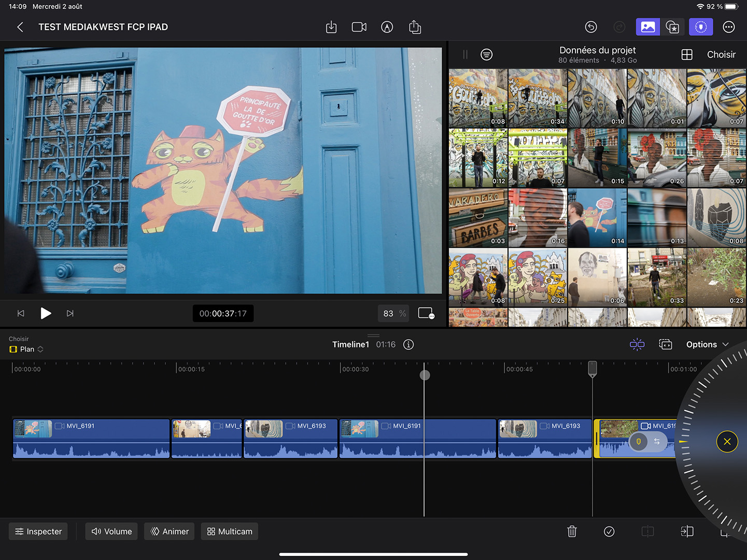Delete selected clip with trash icon

click(572, 531)
